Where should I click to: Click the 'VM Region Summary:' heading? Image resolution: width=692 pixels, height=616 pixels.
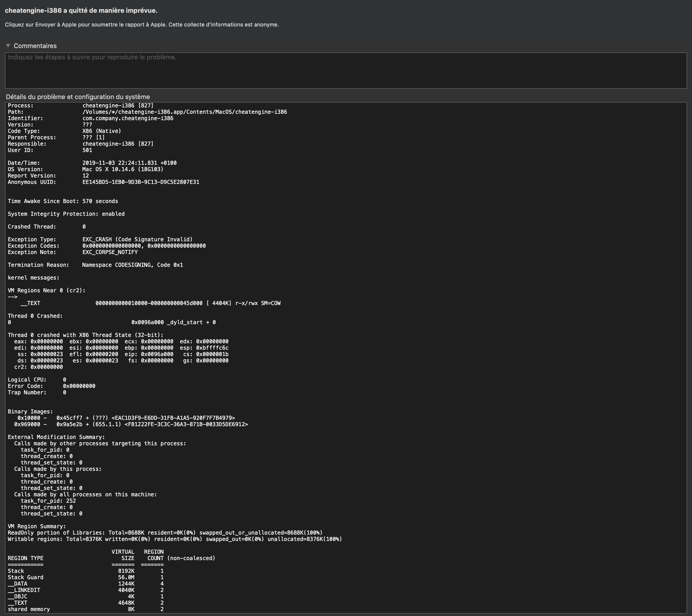pos(37,526)
